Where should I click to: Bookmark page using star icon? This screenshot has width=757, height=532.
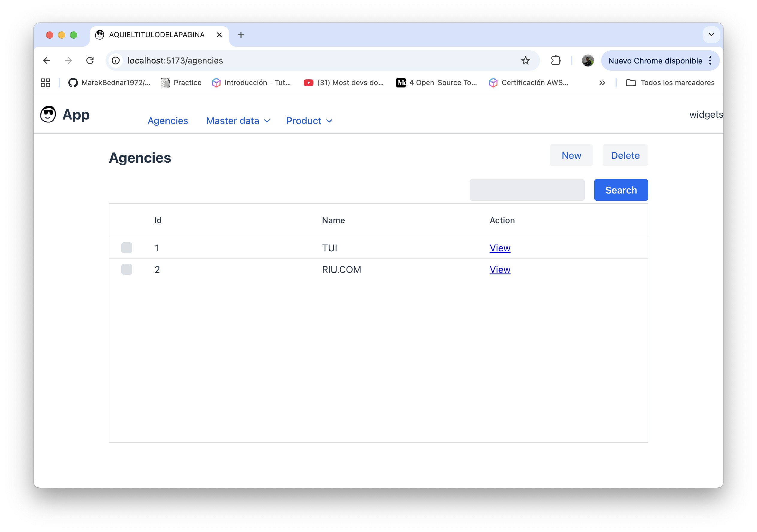[x=525, y=61]
